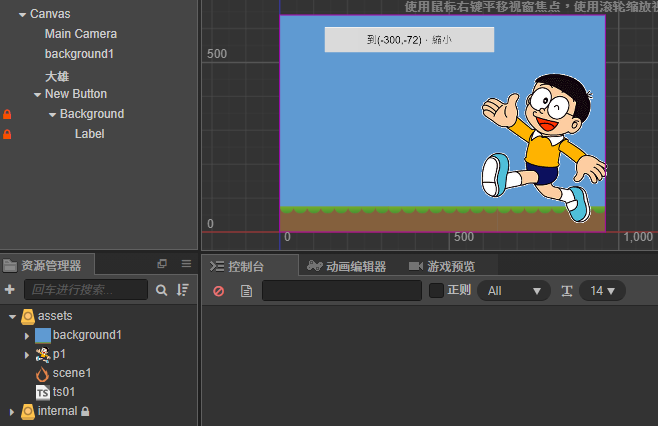The height and width of the screenshot is (426, 658).
Task: Collapse the Canvas node
Action: tap(22, 15)
